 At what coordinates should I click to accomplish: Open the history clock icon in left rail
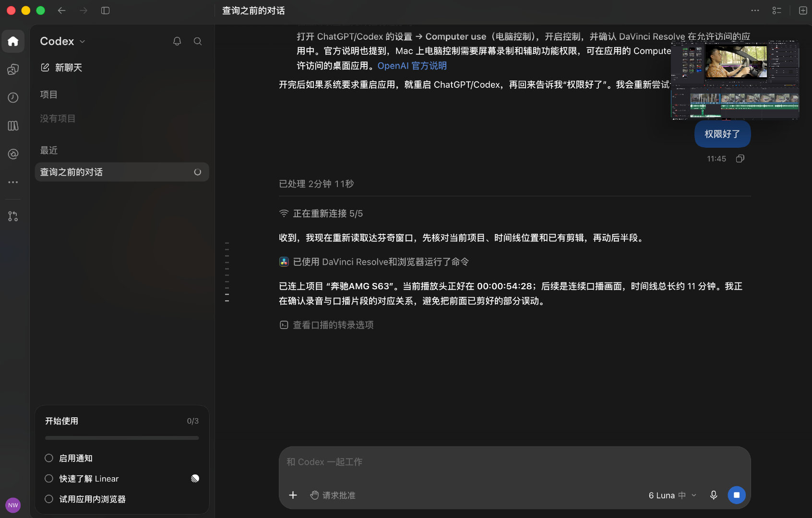click(x=13, y=98)
